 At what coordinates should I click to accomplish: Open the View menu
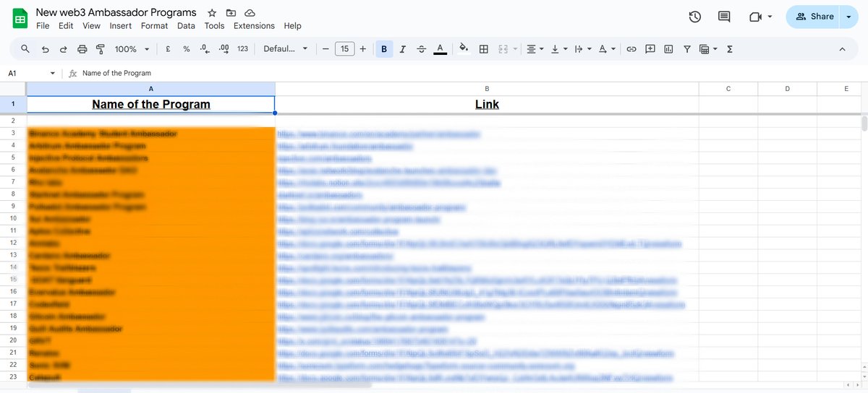(x=91, y=26)
